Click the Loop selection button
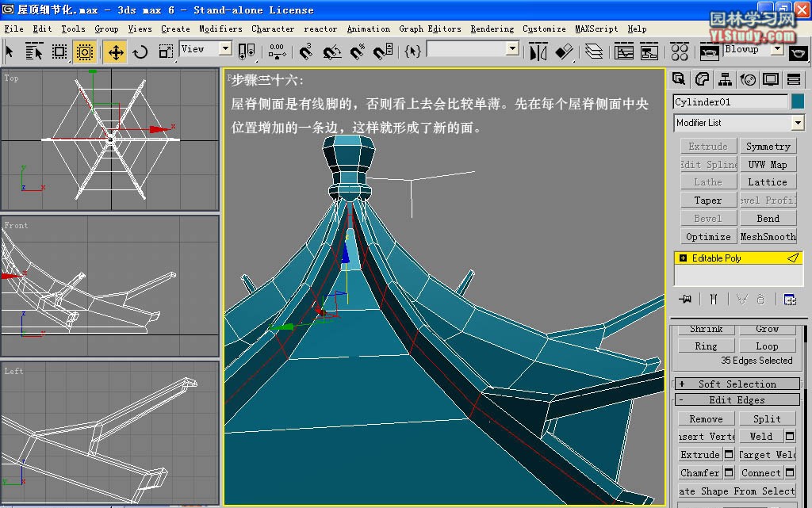The width and height of the screenshot is (812, 508). point(767,346)
